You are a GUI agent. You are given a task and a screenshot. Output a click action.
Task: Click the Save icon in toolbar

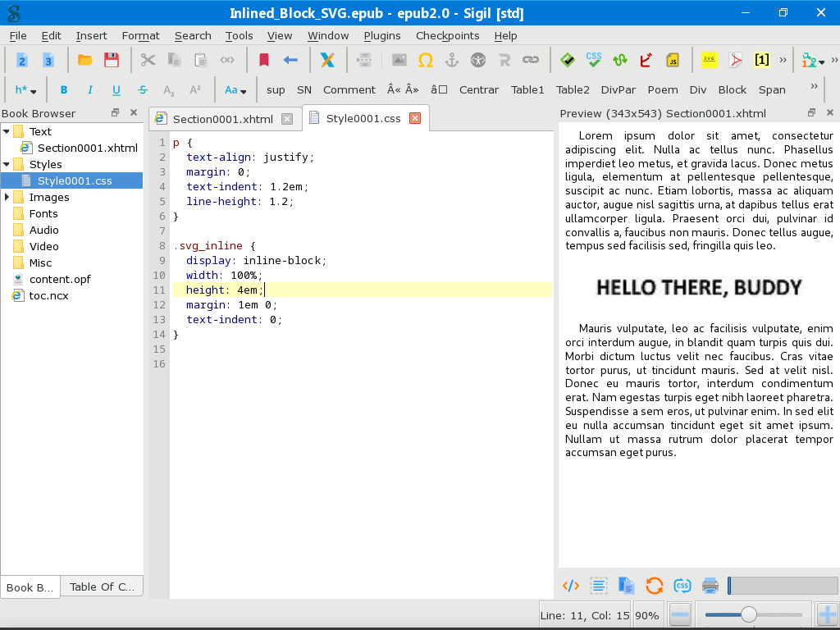(x=112, y=60)
